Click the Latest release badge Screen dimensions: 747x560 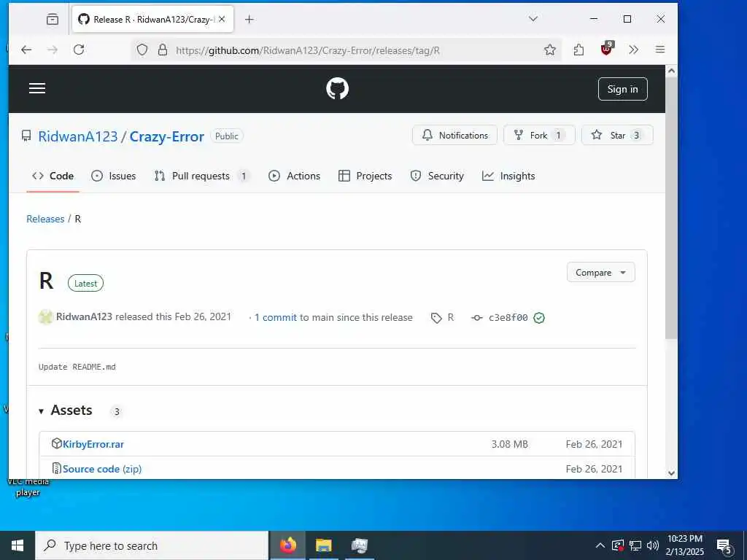click(86, 284)
